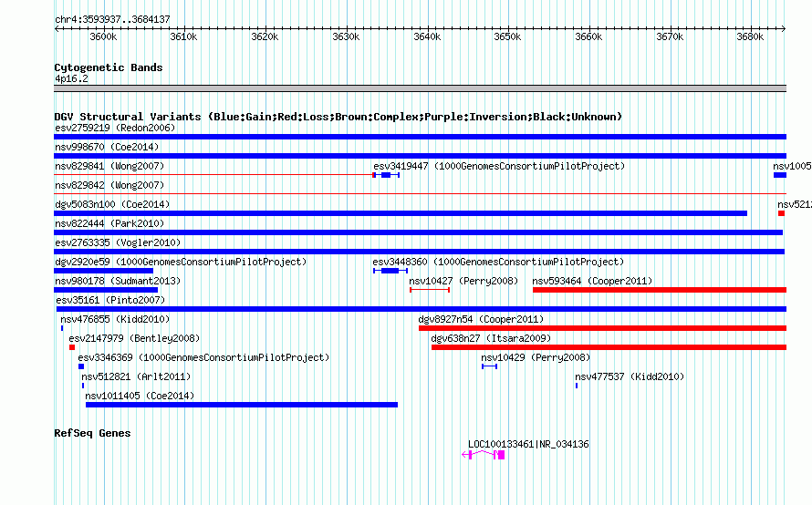Viewport: 812px width, 505px height.
Task: Click the chr4:3593937..3684137 coordinates label
Action: pos(112,19)
